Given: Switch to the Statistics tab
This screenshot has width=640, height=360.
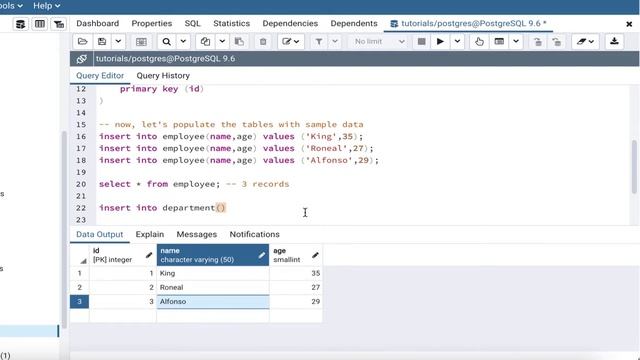Looking at the screenshot, I should [231, 24].
